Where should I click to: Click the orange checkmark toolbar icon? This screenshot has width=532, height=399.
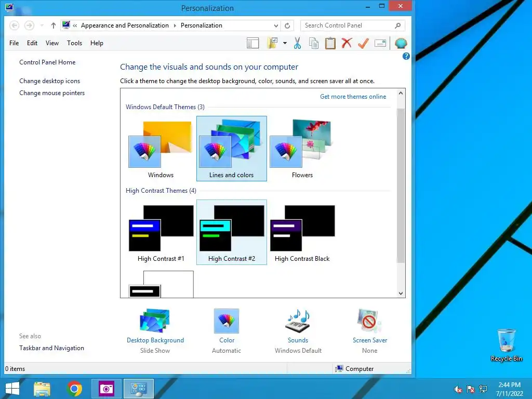[x=363, y=43]
